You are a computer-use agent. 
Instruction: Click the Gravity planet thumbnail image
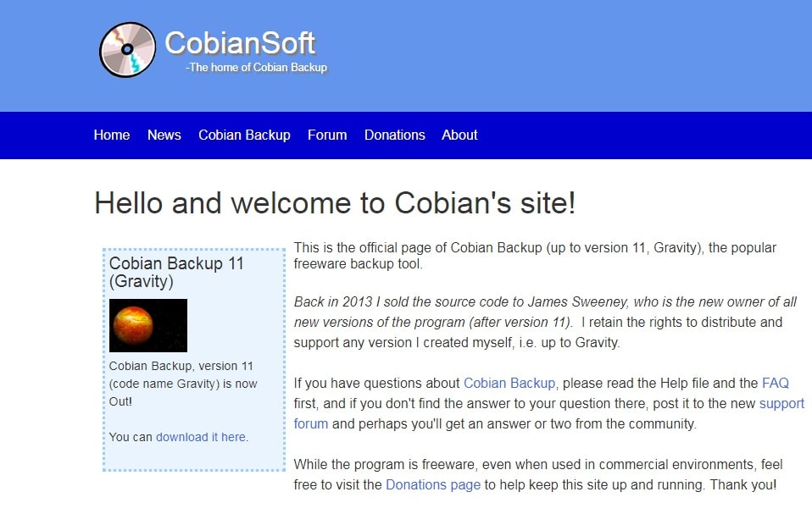tap(148, 325)
